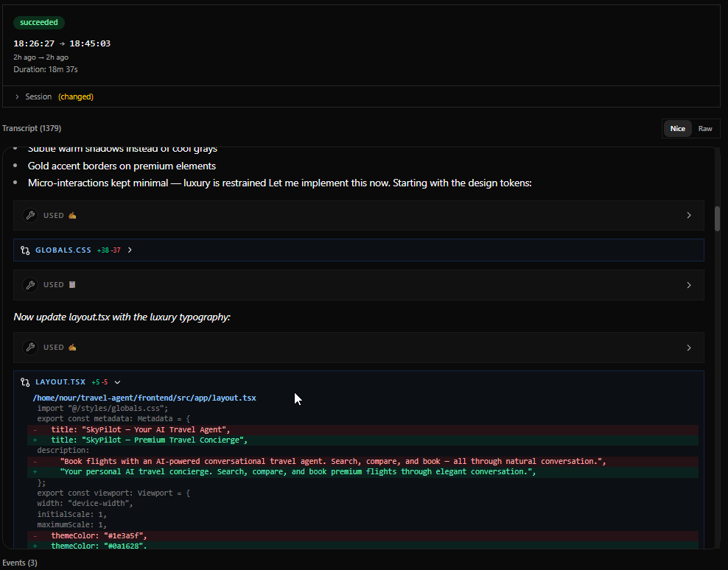Viewport: 728px width, 570px height.
Task: Click the +38 -37 change count
Action: pyautogui.click(x=108, y=250)
